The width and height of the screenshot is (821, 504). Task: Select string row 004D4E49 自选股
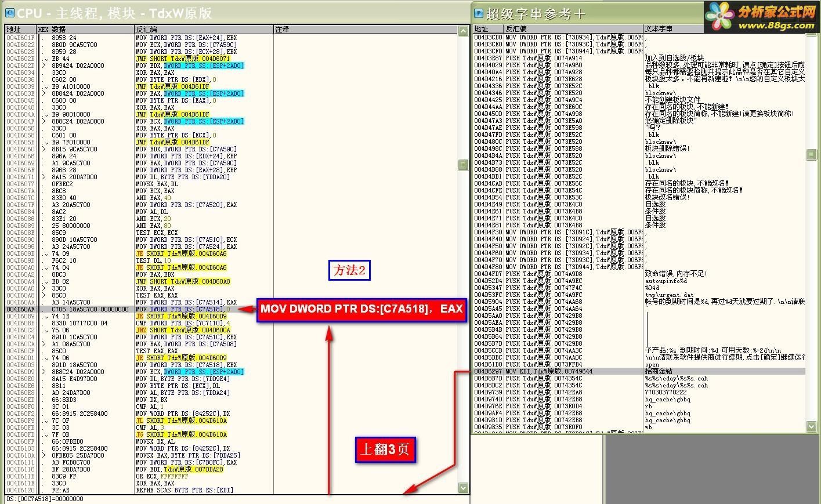[639, 204]
